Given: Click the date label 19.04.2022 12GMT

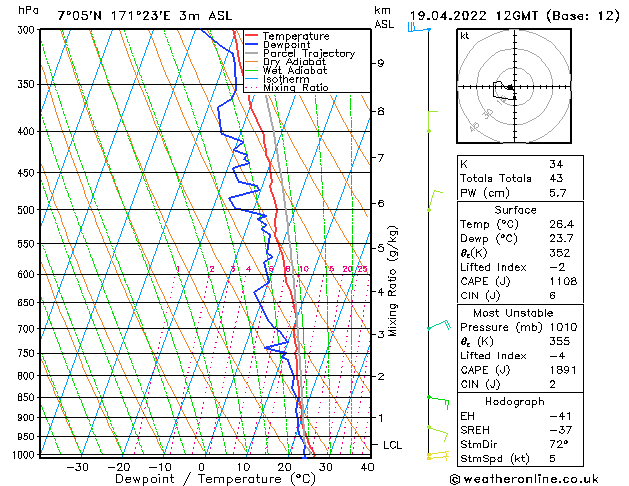Looking at the screenshot, I should [x=473, y=16].
